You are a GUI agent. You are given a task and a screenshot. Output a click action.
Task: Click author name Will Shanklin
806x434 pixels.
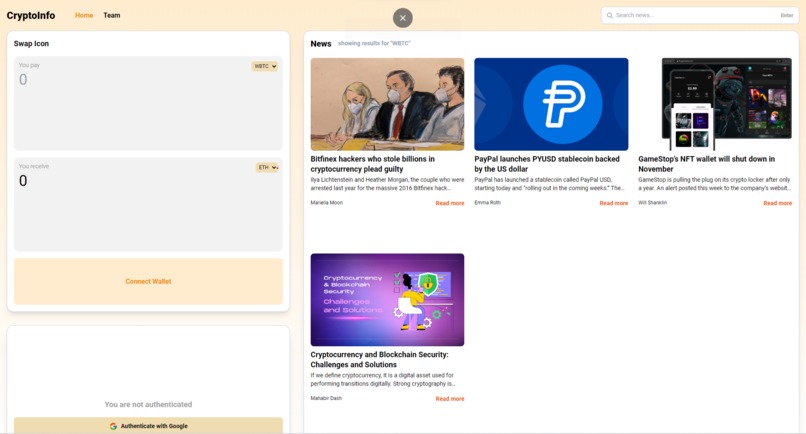[x=652, y=203]
